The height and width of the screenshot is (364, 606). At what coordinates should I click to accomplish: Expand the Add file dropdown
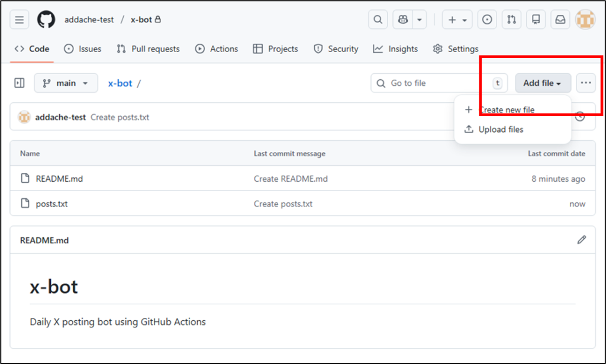(542, 83)
